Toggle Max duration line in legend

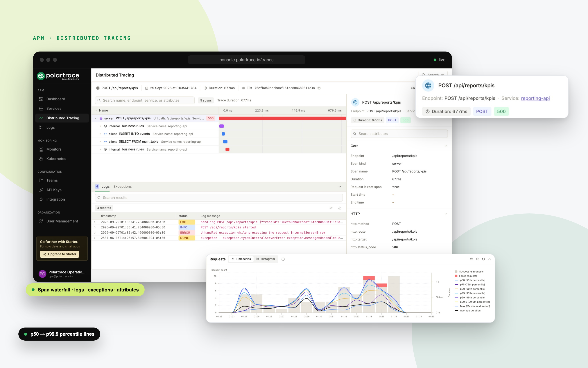tap(472, 306)
